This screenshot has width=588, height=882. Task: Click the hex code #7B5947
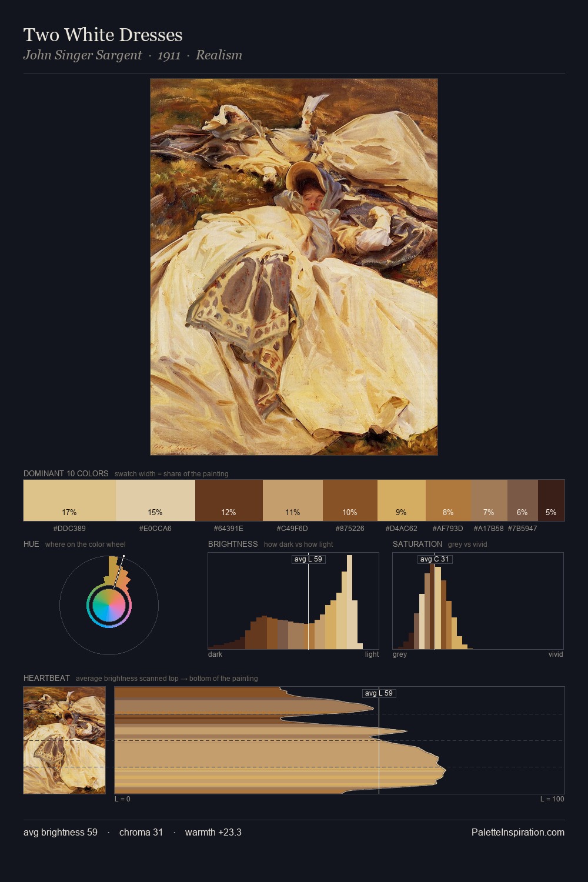pyautogui.click(x=523, y=529)
